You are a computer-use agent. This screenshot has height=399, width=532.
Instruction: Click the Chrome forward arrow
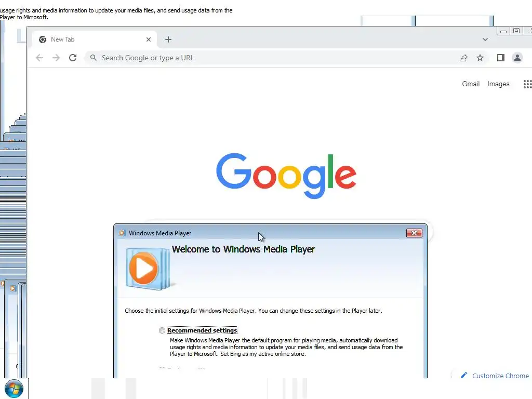(x=56, y=58)
